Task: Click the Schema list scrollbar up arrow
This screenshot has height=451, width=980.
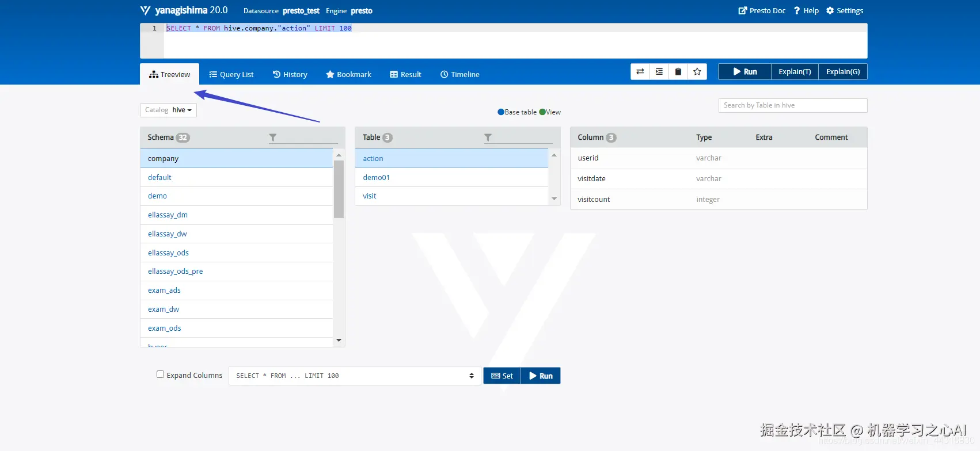Action: click(x=339, y=155)
